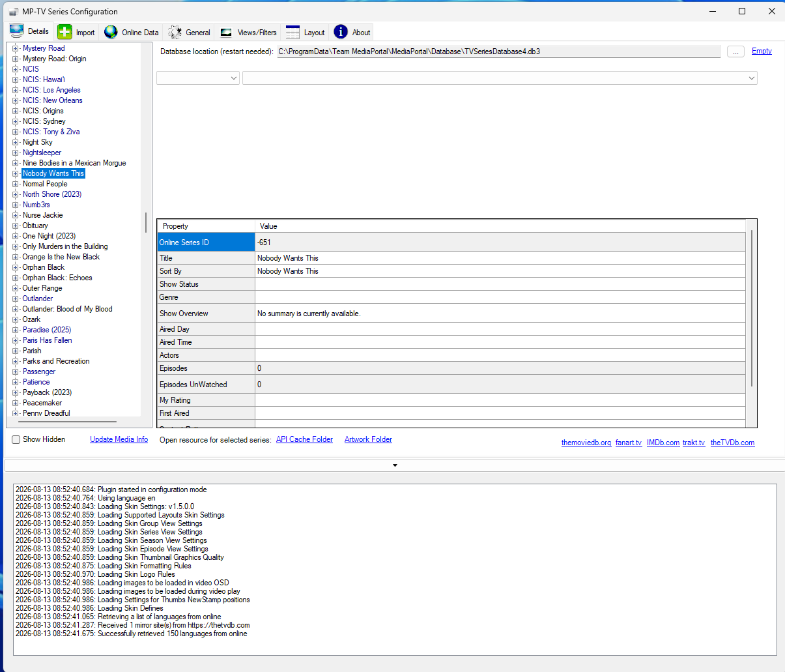
Task: Open the fanart.tv link
Action: (x=629, y=443)
